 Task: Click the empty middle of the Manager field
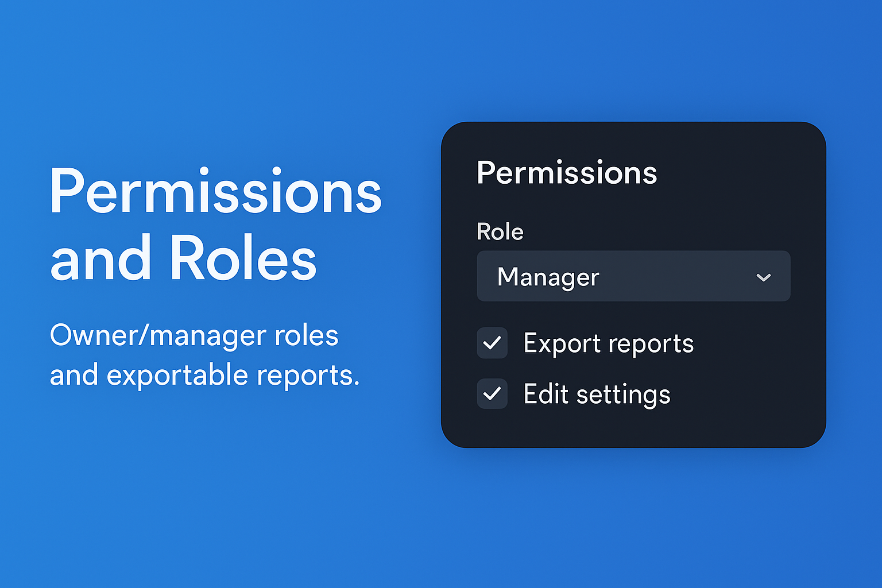[x=678, y=276]
